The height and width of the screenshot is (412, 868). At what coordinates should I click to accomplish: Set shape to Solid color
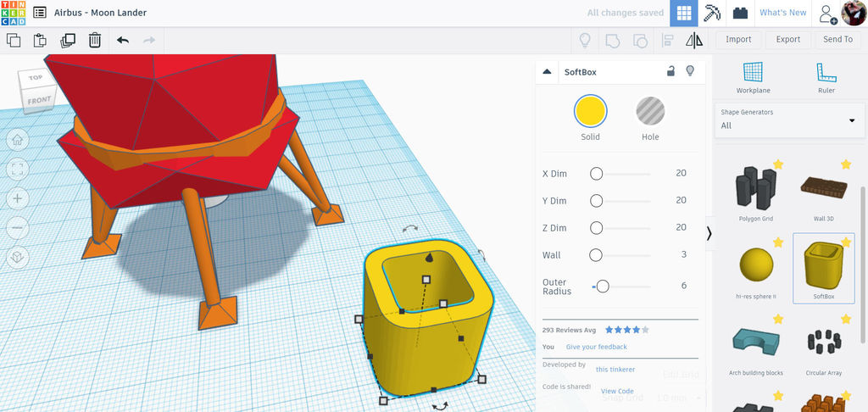(590, 111)
